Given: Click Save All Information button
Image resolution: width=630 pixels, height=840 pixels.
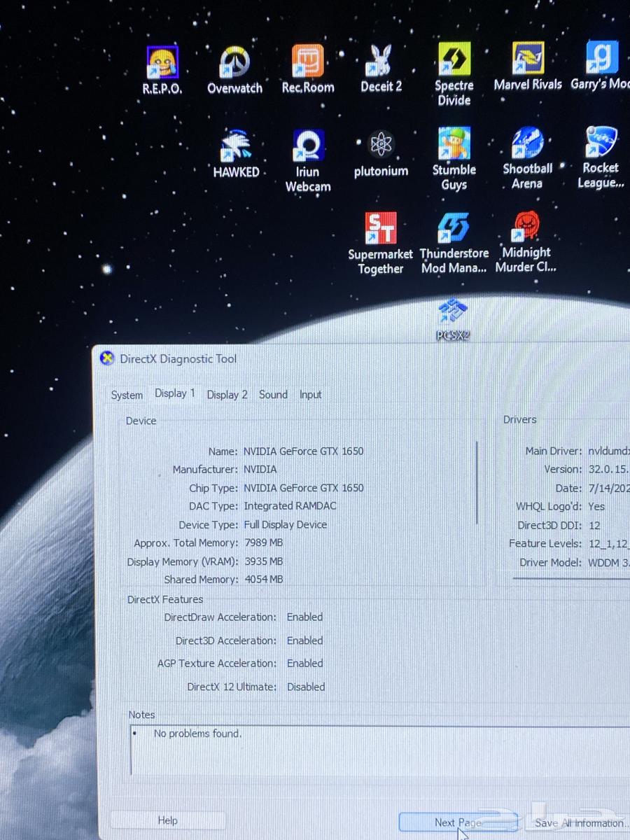Looking at the screenshot, I should click(x=578, y=822).
